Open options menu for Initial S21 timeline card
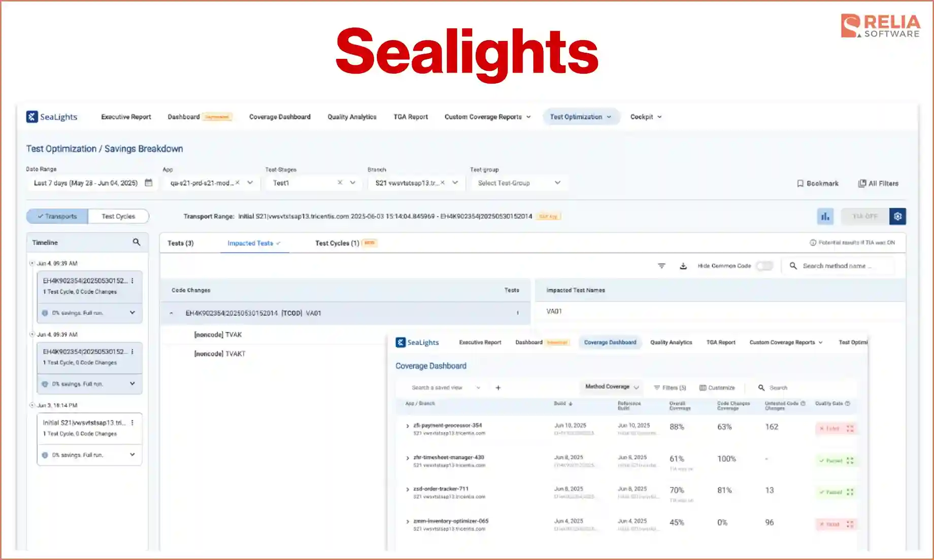 [132, 423]
